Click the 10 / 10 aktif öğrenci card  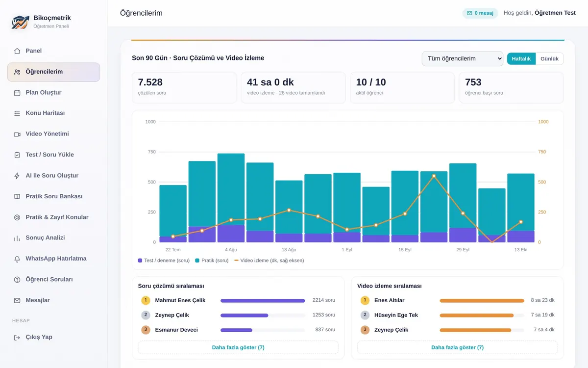tap(402, 88)
